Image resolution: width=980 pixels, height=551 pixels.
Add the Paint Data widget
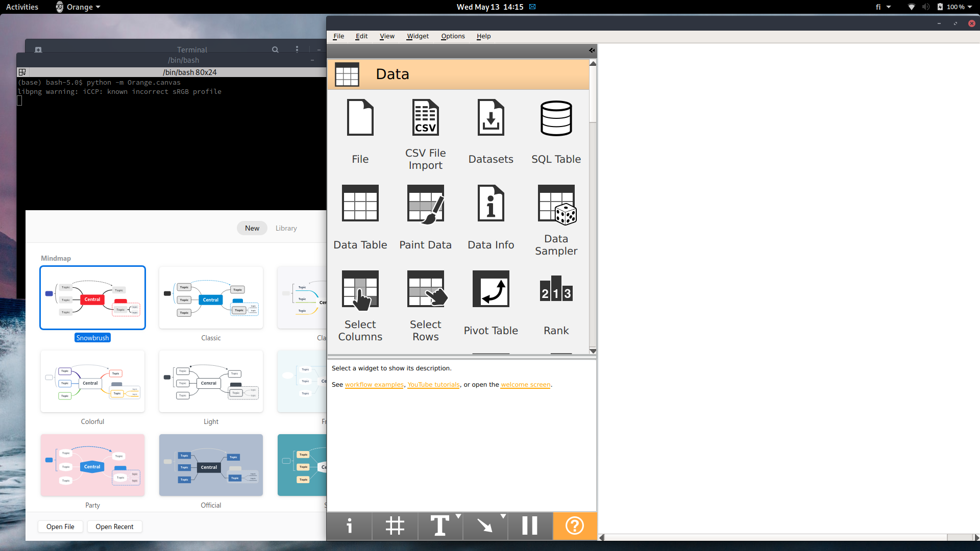tap(425, 216)
